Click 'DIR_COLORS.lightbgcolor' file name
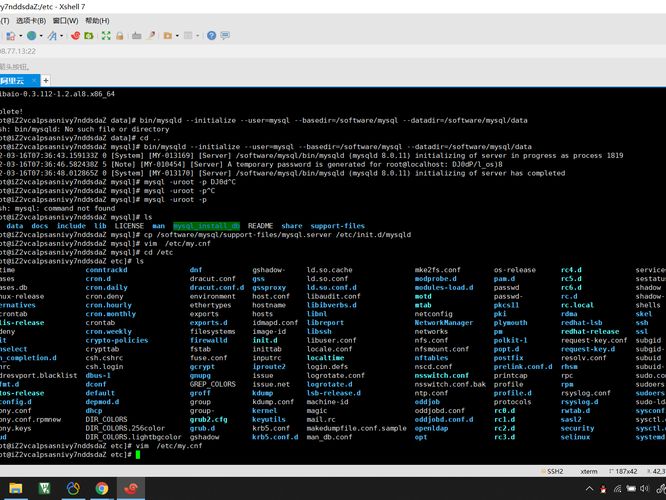The height and width of the screenshot is (500, 666). point(133,437)
